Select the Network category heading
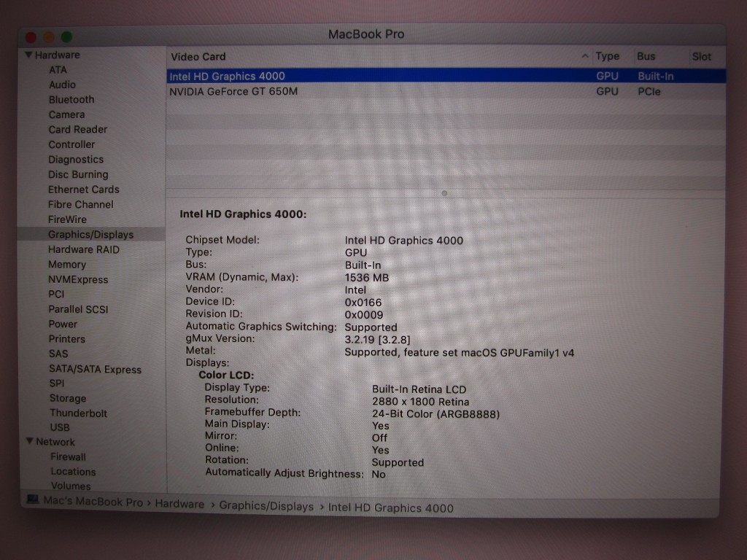The image size is (747, 560). pos(55,442)
